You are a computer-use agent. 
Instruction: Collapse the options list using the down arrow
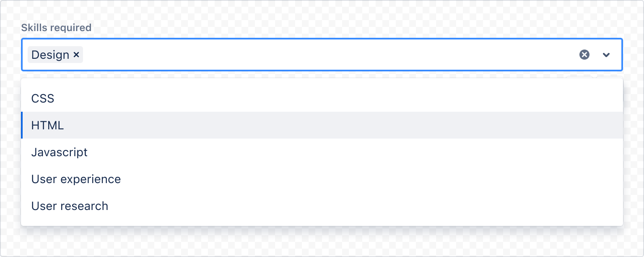[606, 55]
